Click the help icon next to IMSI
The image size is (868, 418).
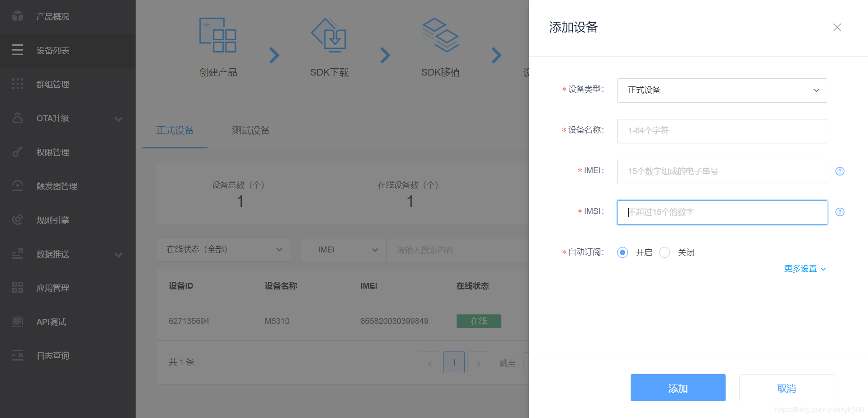click(840, 212)
